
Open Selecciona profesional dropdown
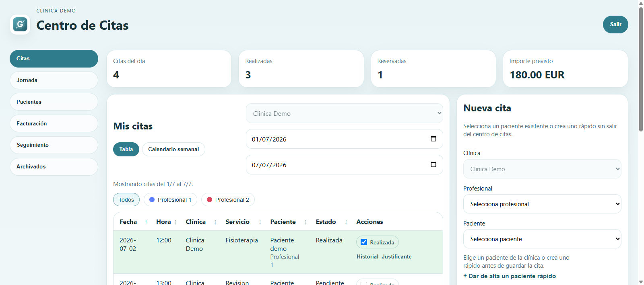(x=542, y=204)
